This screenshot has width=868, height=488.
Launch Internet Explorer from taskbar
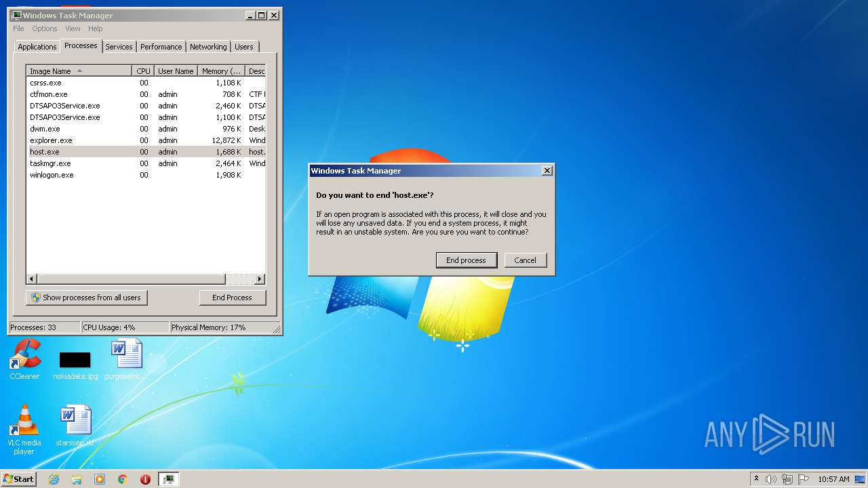coord(54,479)
